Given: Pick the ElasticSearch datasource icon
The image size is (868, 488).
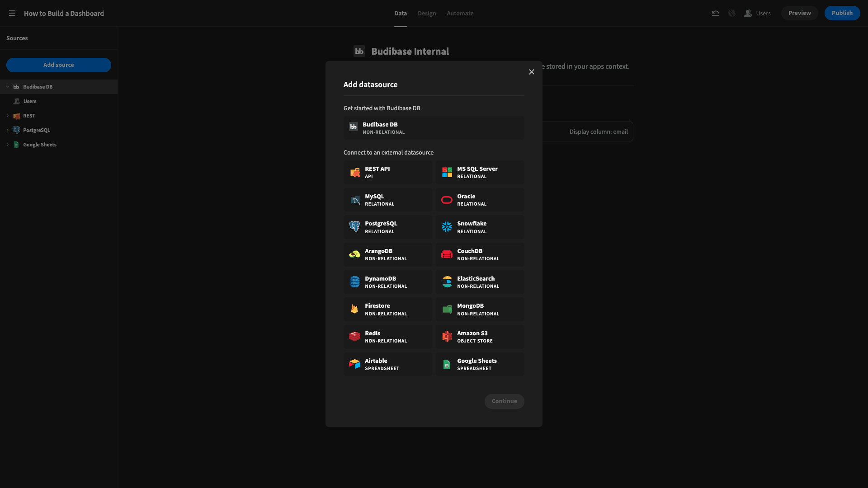Looking at the screenshot, I should [447, 282].
